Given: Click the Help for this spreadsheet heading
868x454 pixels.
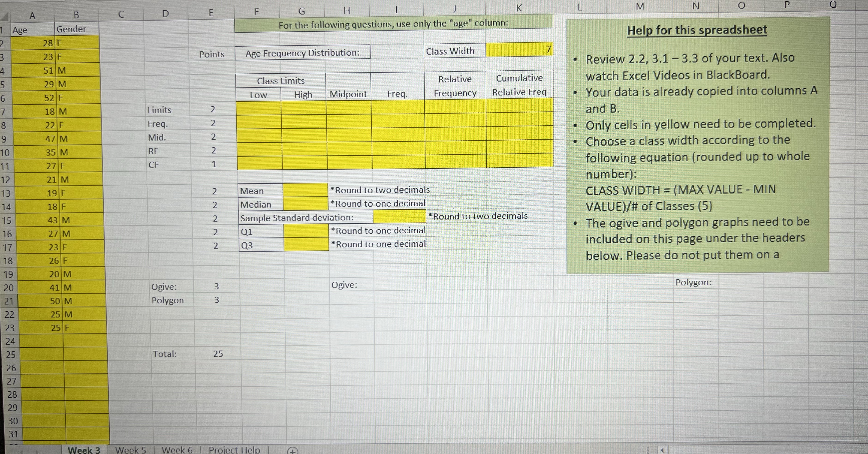Looking at the screenshot, I should coord(697,30).
